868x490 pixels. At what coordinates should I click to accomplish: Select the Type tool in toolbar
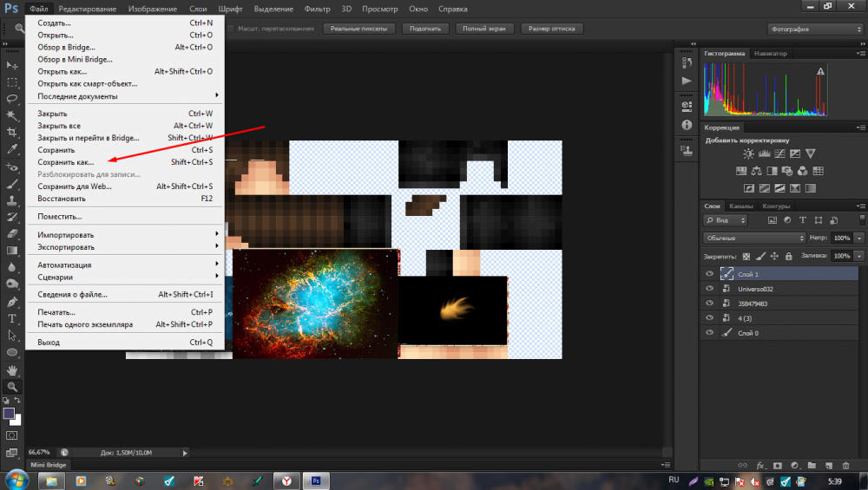click(12, 318)
